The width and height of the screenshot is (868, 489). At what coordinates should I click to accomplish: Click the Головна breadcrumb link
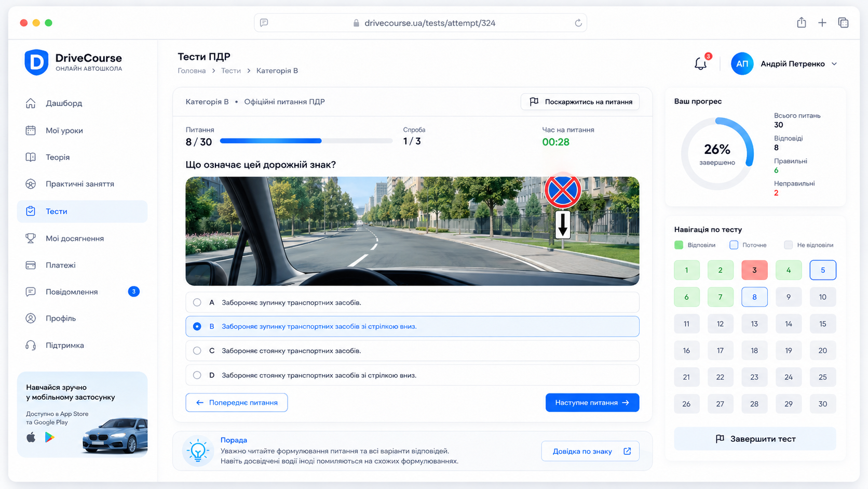[192, 71]
